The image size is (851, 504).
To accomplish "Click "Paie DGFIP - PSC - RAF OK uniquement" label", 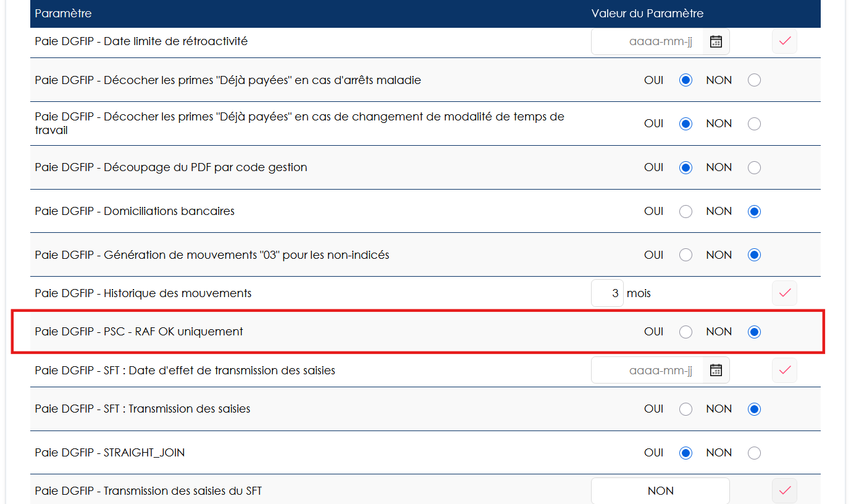I will (139, 332).
